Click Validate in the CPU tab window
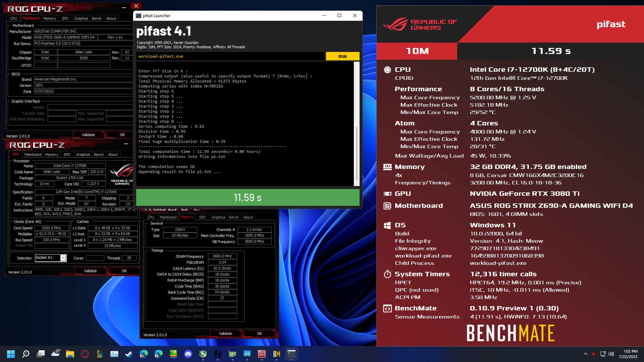This screenshot has width=644, height=362. pos(90,271)
